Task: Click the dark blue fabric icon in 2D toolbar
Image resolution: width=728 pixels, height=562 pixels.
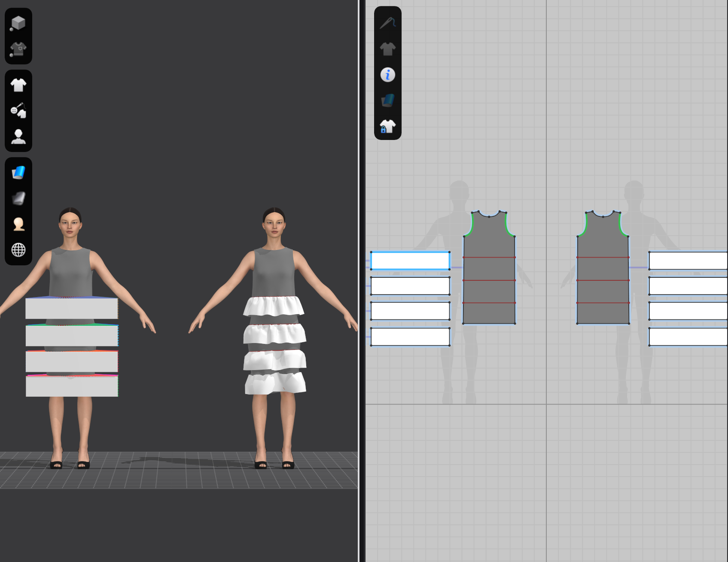Action: pos(387,100)
